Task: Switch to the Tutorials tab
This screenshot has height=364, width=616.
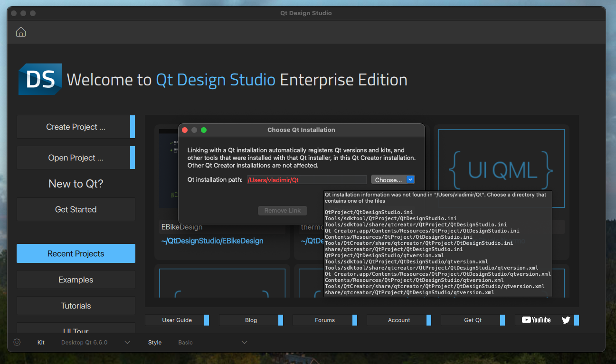Action: click(76, 306)
